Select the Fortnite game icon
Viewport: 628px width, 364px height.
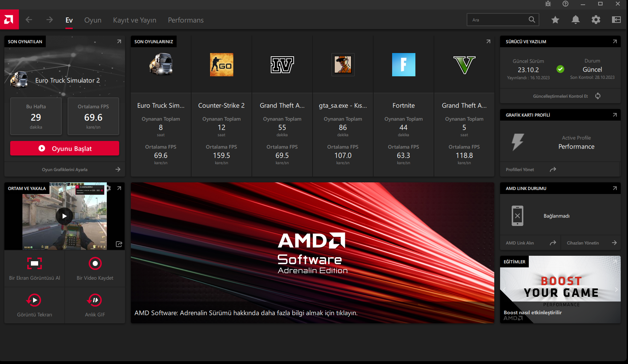(403, 65)
